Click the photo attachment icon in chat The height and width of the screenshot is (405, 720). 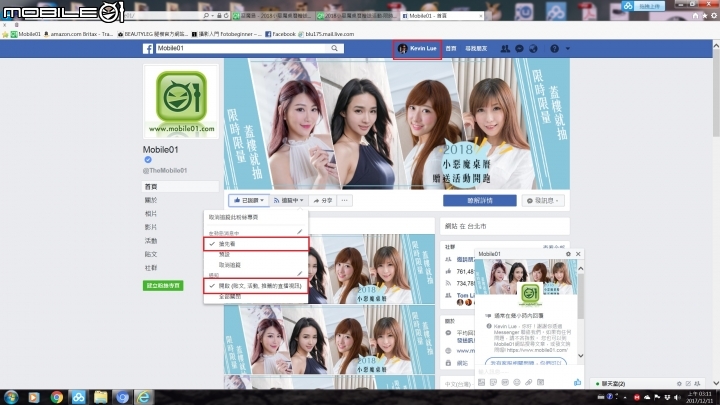click(482, 382)
